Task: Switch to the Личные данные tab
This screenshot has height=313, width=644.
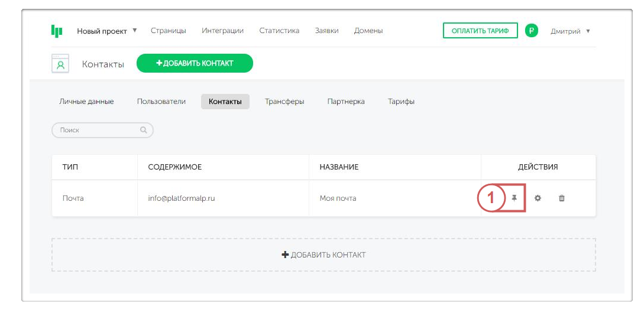Action: coord(86,102)
